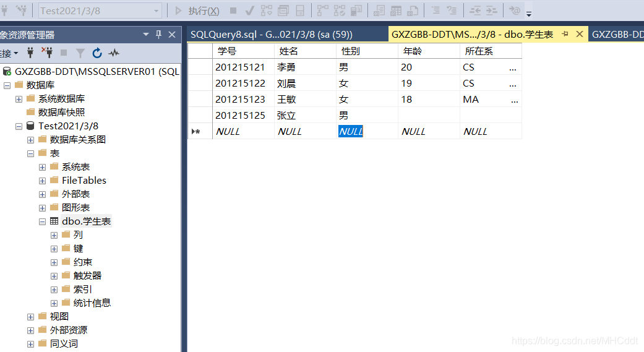
Task: Open the Query Options icon
Action: 283,11
